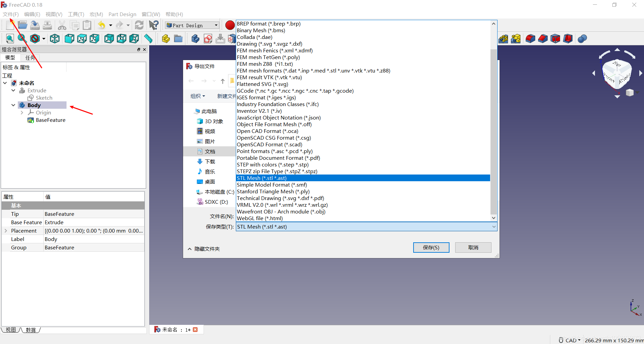Create a new Body with blue icon
The height and width of the screenshot is (344, 644).
(x=195, y=39)
